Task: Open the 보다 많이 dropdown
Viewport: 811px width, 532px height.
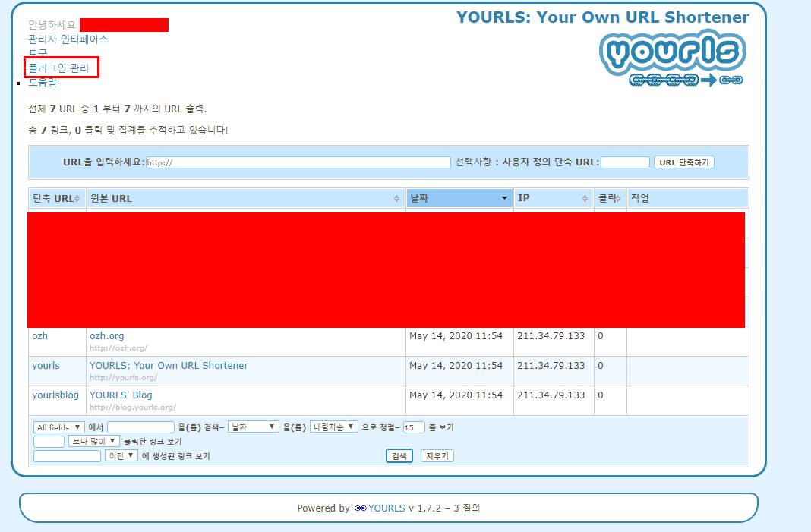Action: 94,442
